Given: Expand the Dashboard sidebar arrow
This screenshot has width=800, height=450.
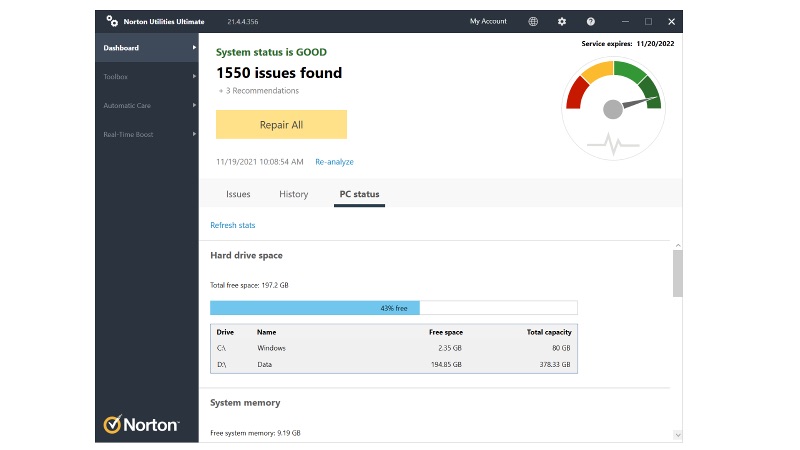Looking at the screenshot, I should point(194,48).
